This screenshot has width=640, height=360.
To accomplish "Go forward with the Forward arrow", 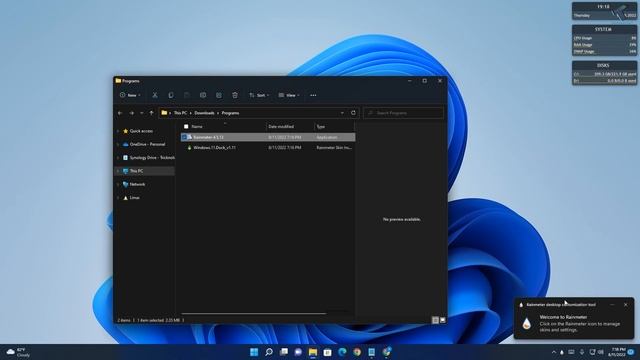I will 131,113.
